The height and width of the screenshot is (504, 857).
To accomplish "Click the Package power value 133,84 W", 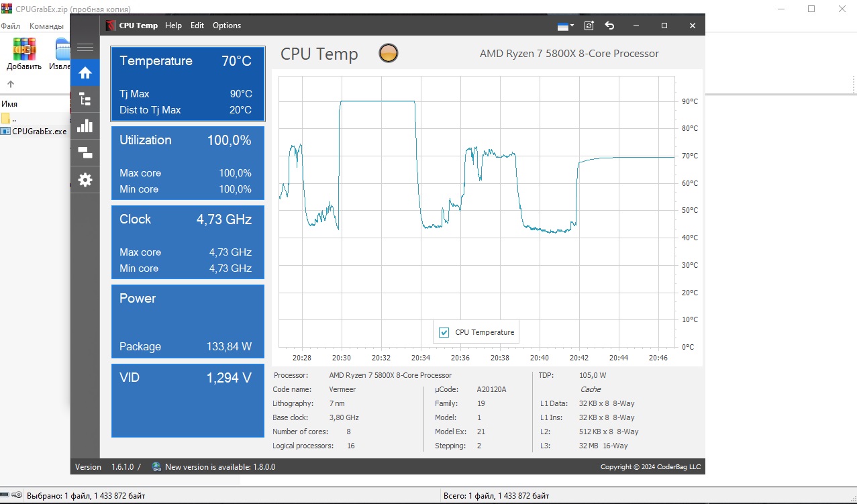I will tap(229, 347).
